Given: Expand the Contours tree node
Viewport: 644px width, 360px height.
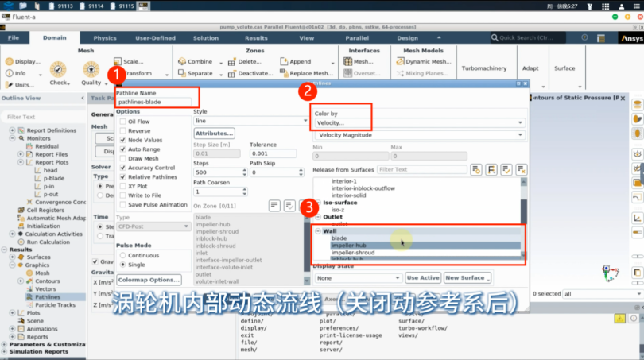Looking at the screenshot, I should click(x=21, y=281).
